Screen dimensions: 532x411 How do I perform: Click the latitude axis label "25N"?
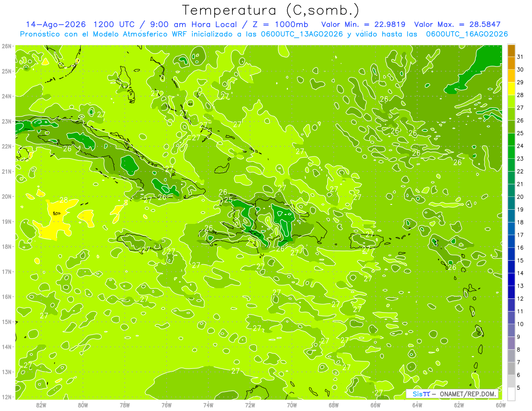[6, 71]
